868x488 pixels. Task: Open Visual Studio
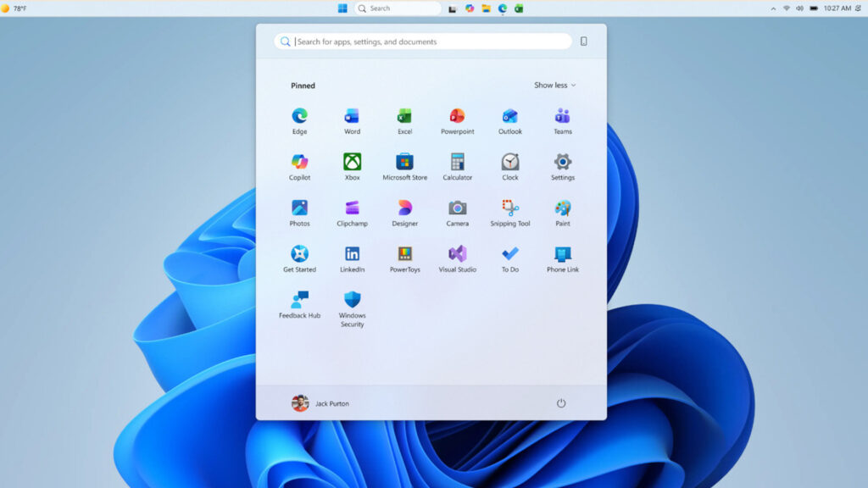coord(457,259)
